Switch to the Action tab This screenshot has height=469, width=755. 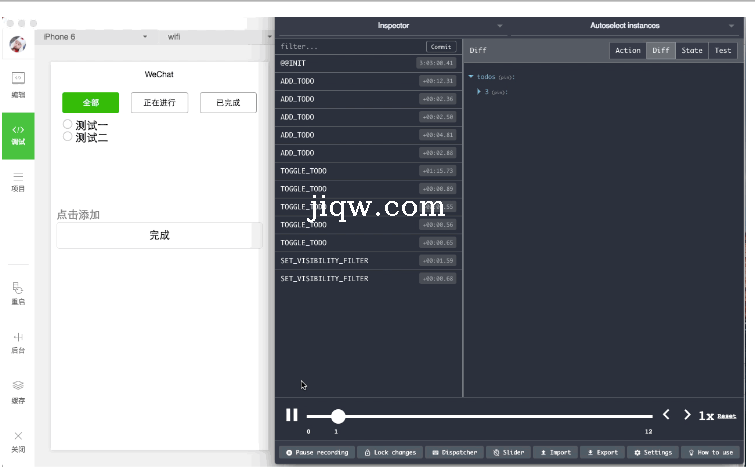[627, 50]
